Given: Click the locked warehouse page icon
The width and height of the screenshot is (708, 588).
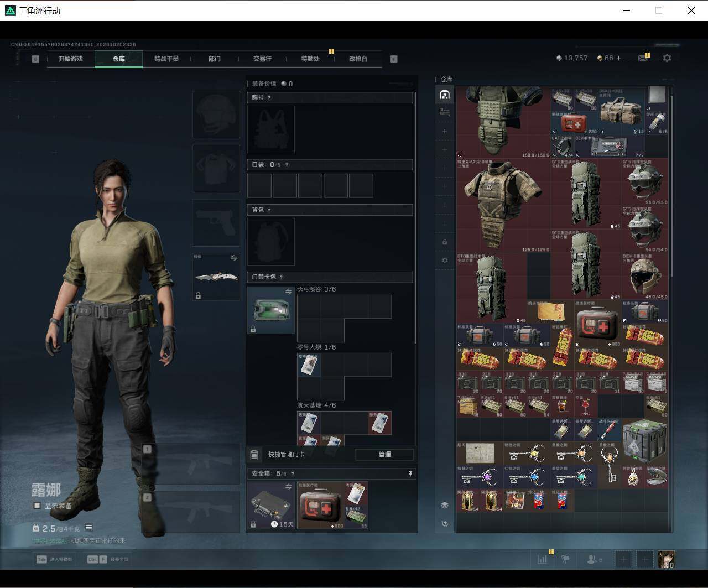Looking at the screenshot, I should coord(445,242).
